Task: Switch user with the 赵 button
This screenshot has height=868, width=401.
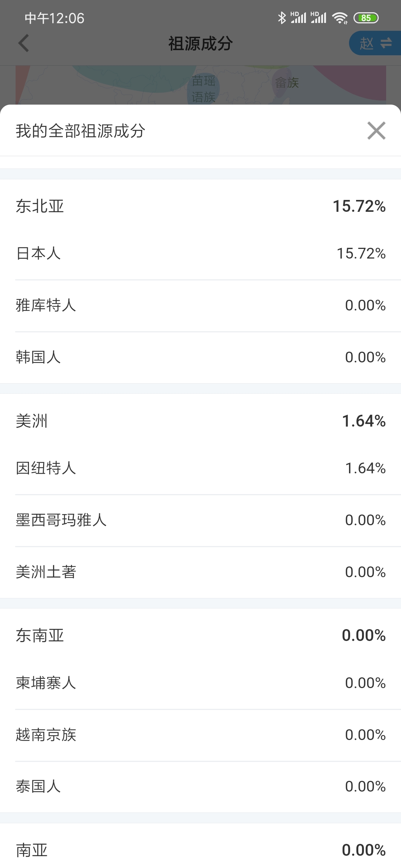Action: click(x=375, y=43)
